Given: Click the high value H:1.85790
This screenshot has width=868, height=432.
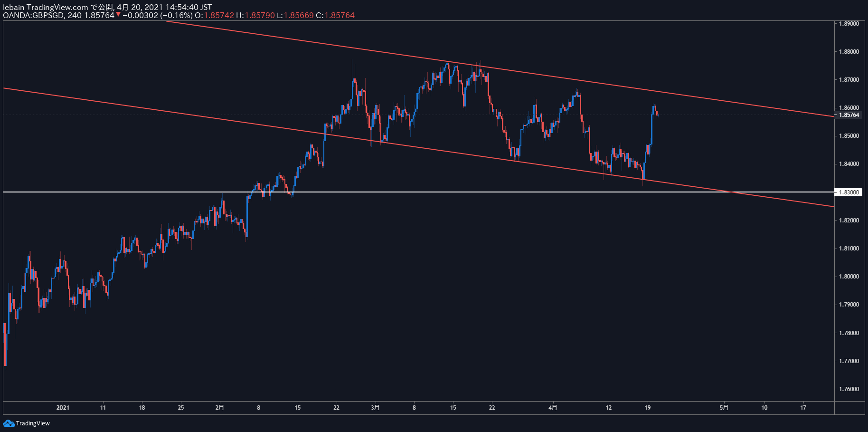Looking at the screenshot, I should point(255,15).
